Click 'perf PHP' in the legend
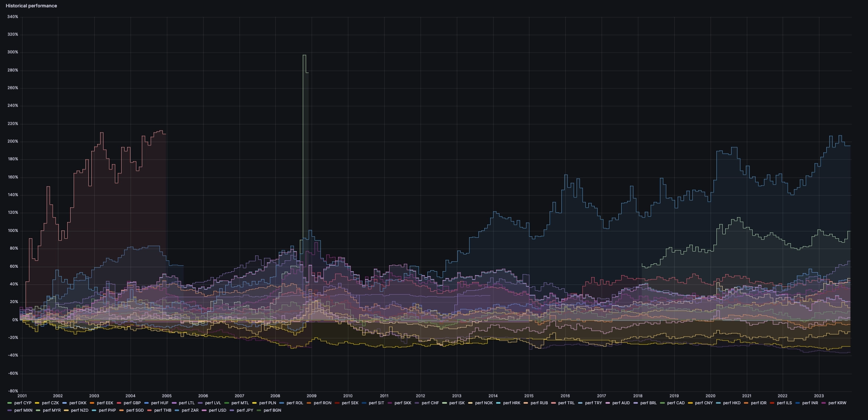The width and height of the screenshot is (868, 420). (x=107, y=410)
